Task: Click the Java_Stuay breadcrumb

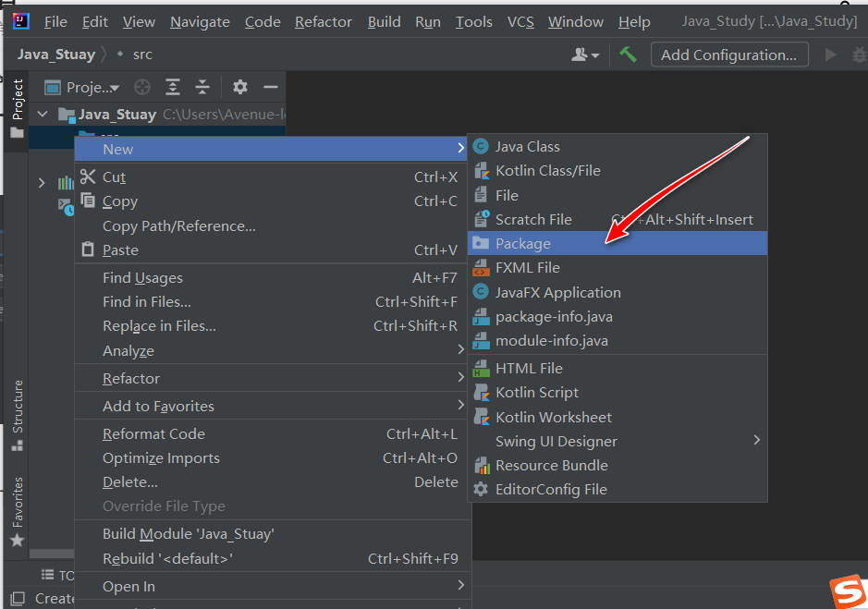Action: pos(55,55)
